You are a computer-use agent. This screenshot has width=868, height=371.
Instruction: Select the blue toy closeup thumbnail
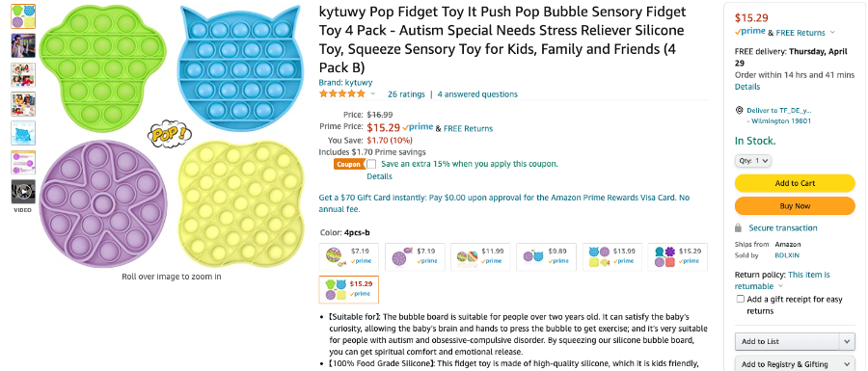pyautogui.click(x=23, y=133)
